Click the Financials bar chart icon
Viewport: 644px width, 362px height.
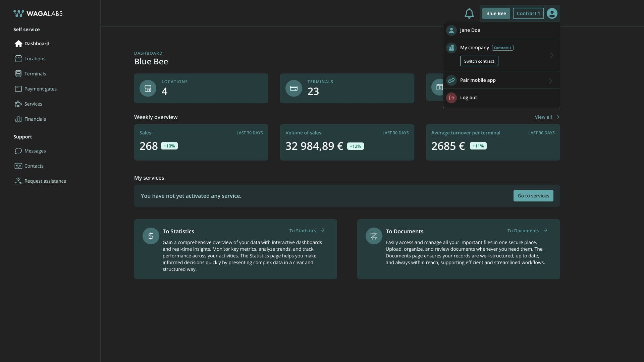[x=18, y=119]
